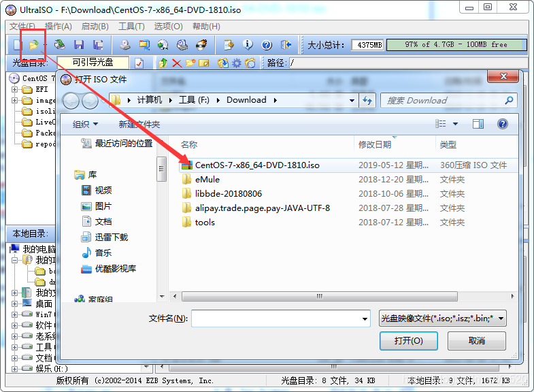Click the Compress ISO disc icon
The image size is (534, 392).
(x=163, y=45)
